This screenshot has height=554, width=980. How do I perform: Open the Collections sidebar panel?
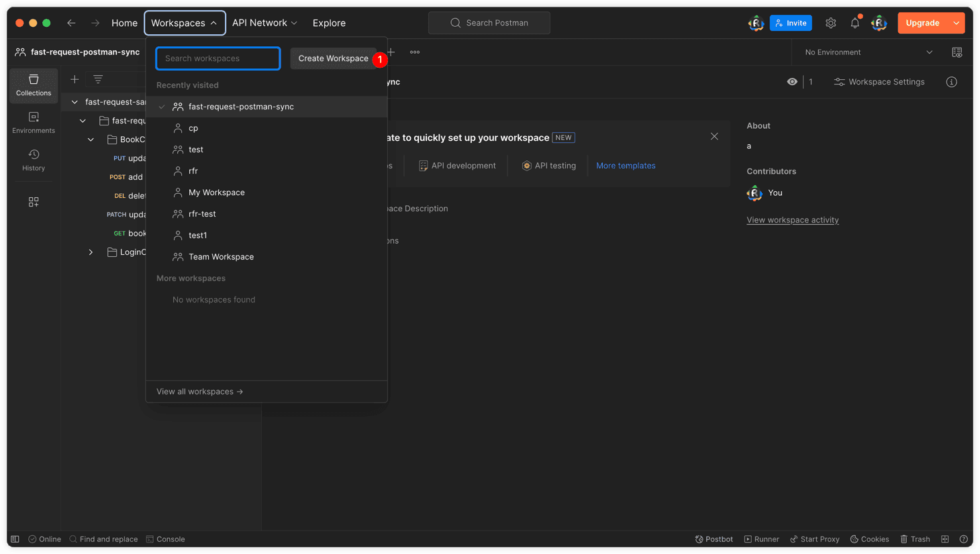point(34,85)
